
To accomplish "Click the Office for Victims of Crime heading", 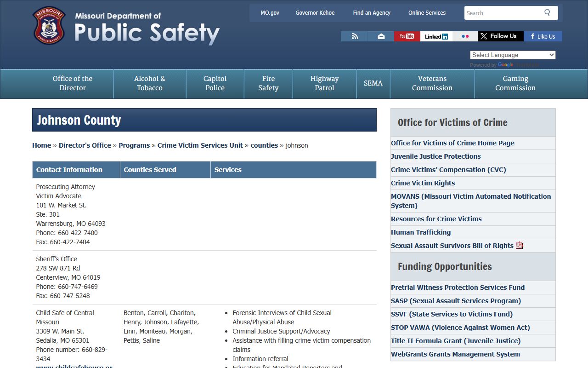I will click(452, 122).
